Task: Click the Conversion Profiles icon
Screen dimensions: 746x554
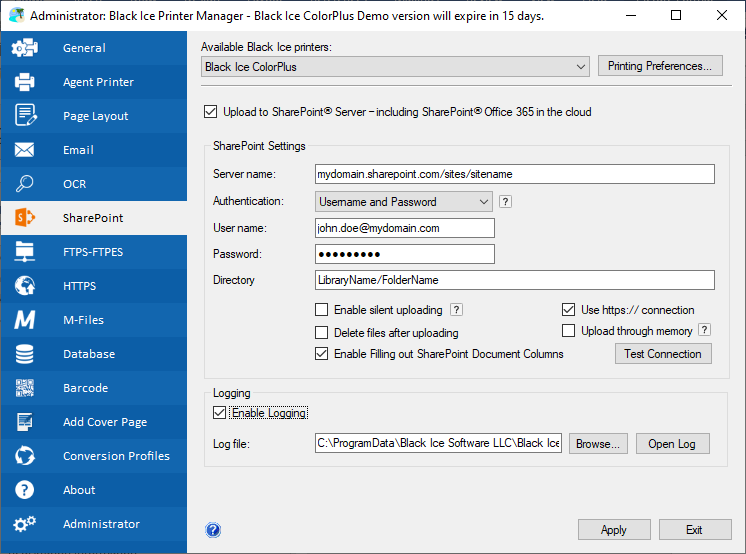Action: click(x=25, y=456)
